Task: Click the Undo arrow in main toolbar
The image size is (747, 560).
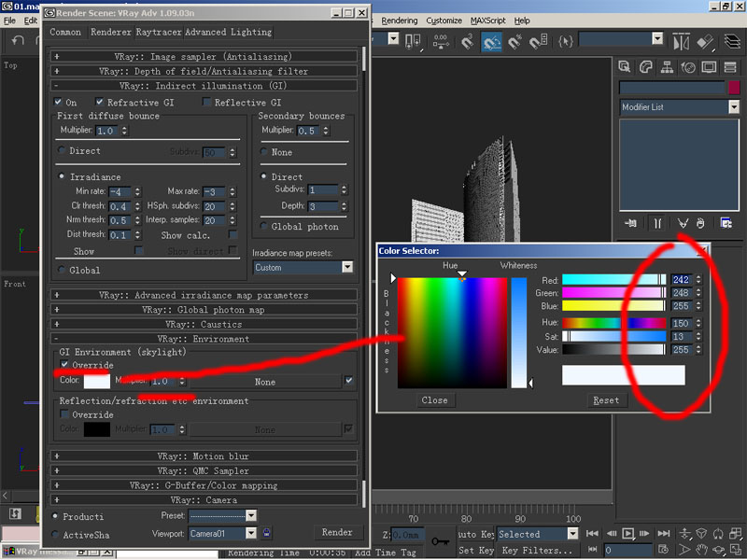Action: [18, 40]
